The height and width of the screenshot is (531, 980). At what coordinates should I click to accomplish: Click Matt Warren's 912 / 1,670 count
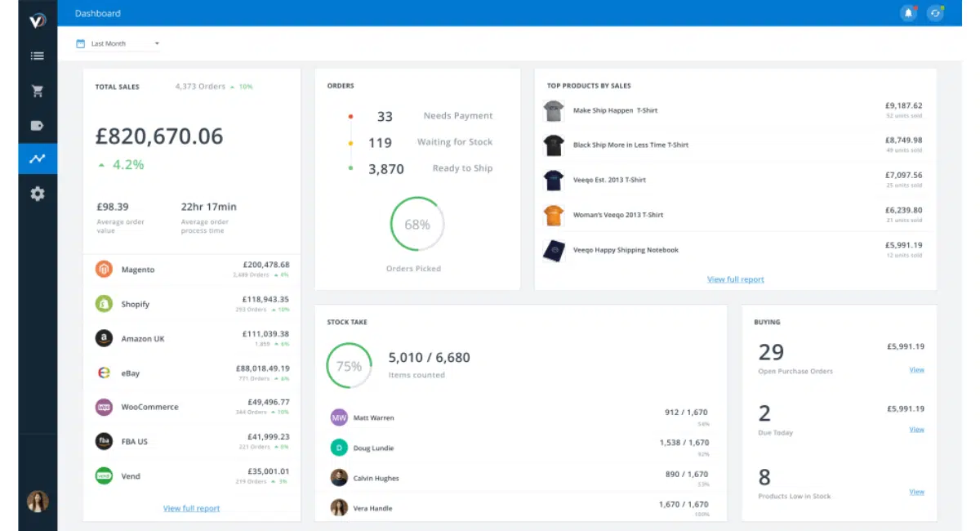coord(687,413)
